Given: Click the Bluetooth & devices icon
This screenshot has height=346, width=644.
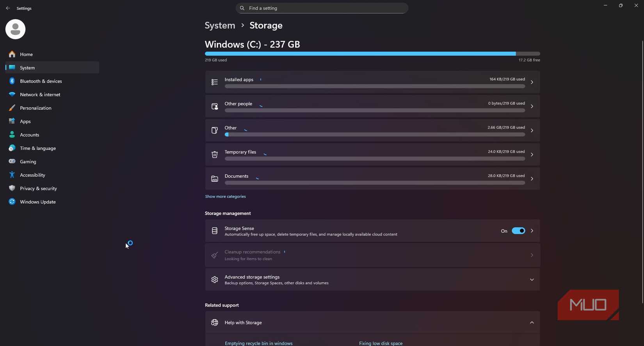Looking at the screenshot, I should coord(12,81).
